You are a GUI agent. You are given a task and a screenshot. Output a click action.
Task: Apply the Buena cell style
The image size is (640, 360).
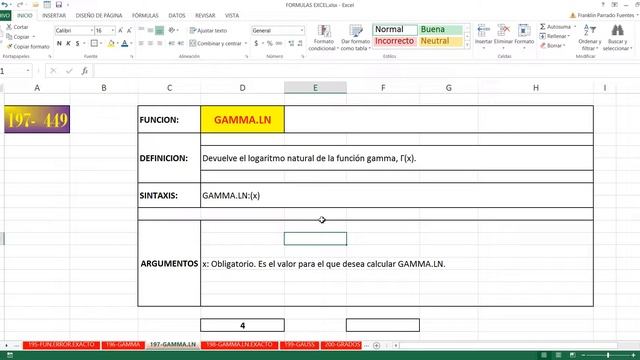(440, 30)
